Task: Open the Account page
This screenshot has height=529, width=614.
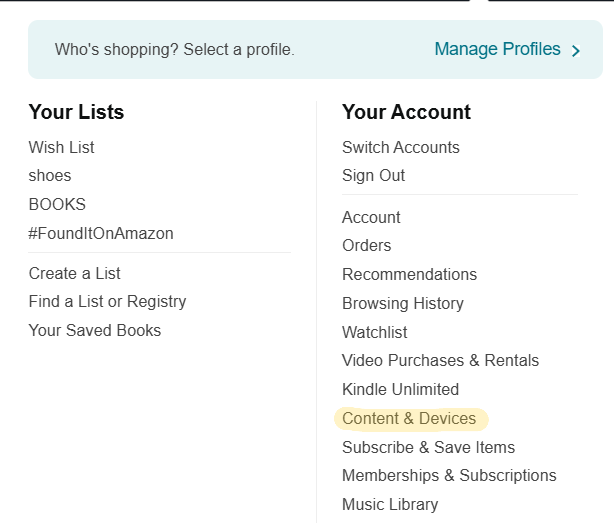Action: (371, 217)
